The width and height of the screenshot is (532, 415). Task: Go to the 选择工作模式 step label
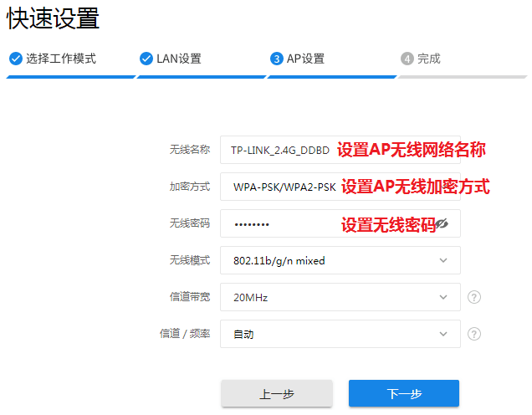[x=61, y=59]
